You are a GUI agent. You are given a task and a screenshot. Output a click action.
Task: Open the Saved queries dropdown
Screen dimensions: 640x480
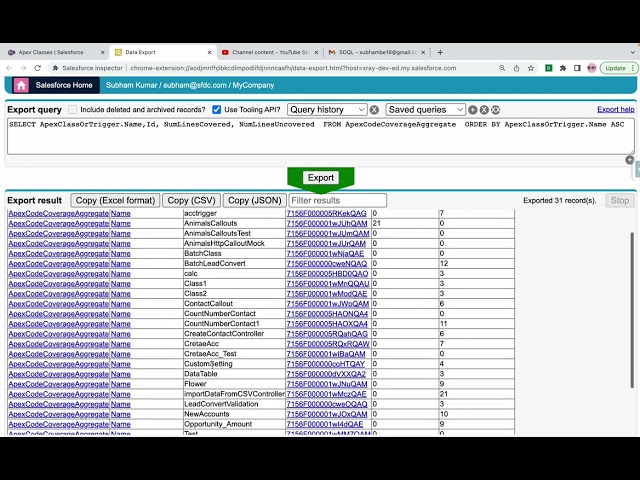tap(425, 110)
